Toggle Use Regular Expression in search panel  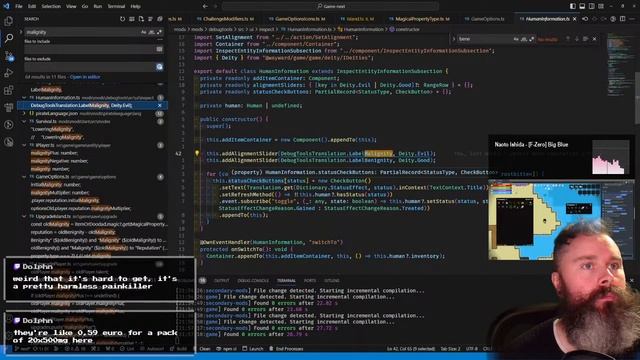159,32
